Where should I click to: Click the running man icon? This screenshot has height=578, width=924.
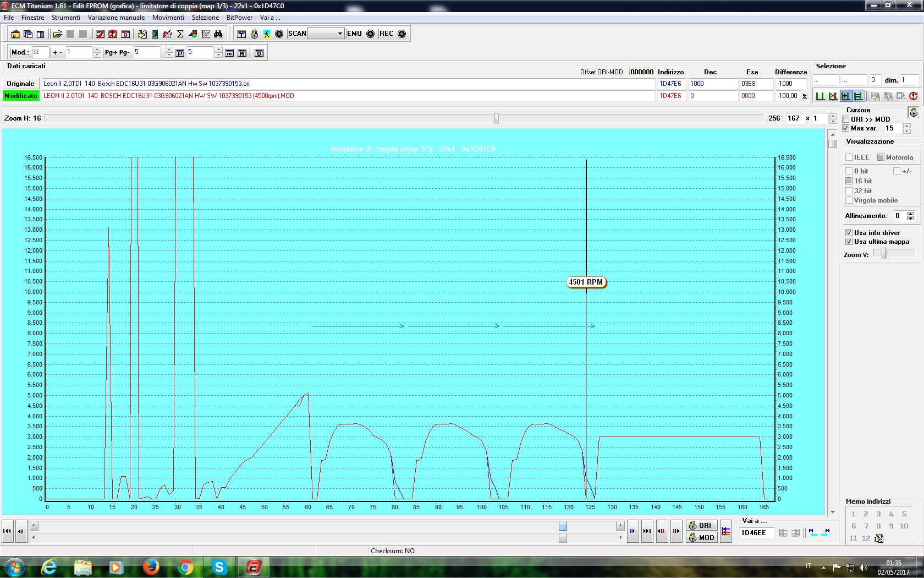pos(267,34)
